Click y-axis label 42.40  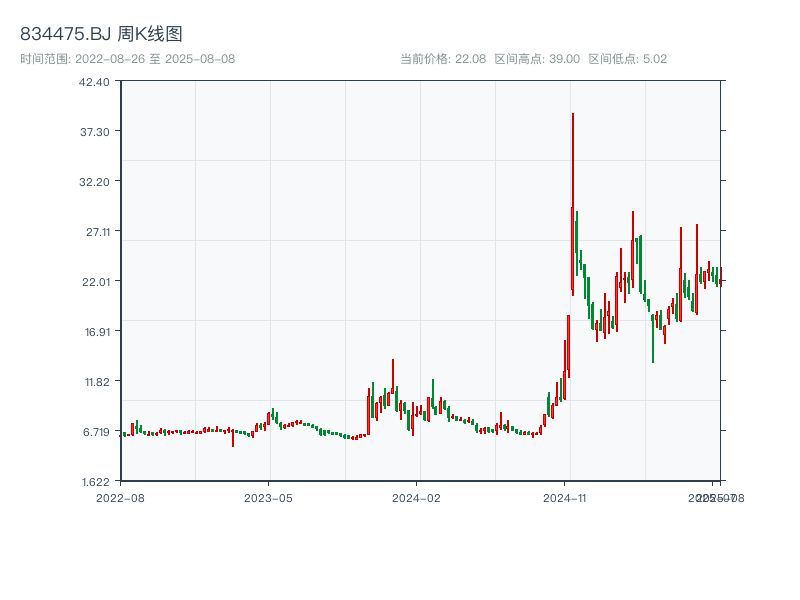pyautogui.click(x=94, y=82)
